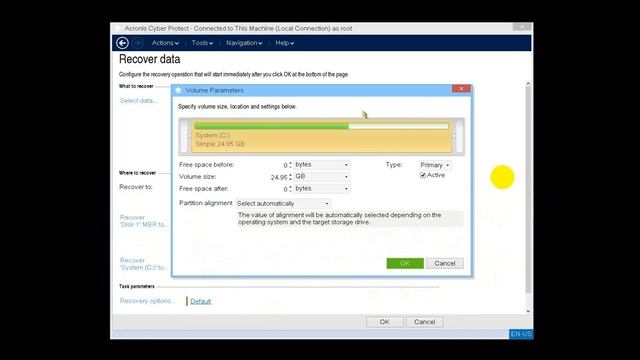Open Partition alignment dropdown
640x360 pixels.
tap(283, 203)
